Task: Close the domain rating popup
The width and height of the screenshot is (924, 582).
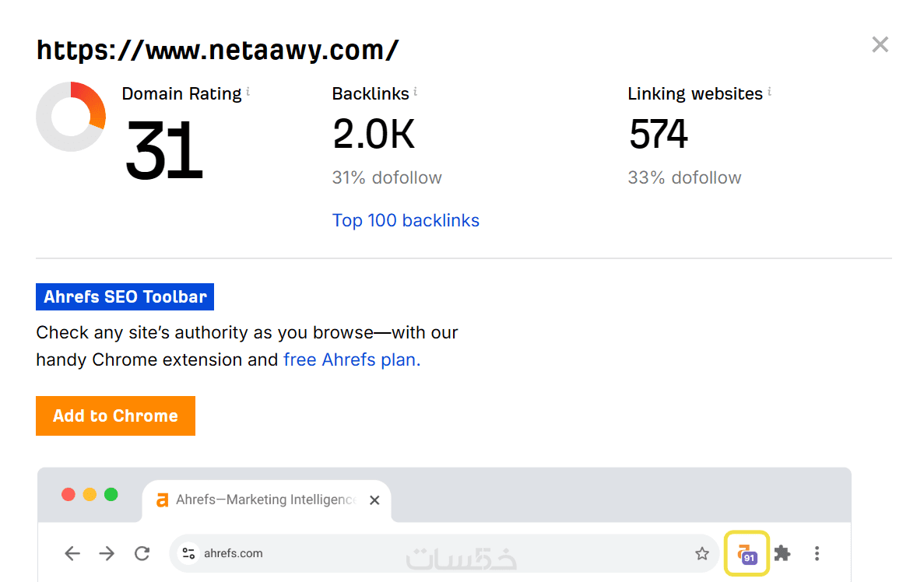Action: [x=880, y=45]
